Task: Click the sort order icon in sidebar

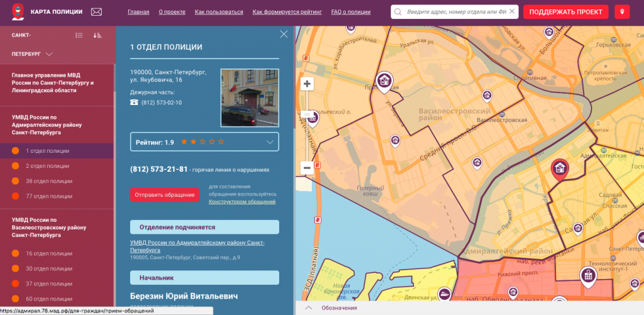Action: (97, 35)
